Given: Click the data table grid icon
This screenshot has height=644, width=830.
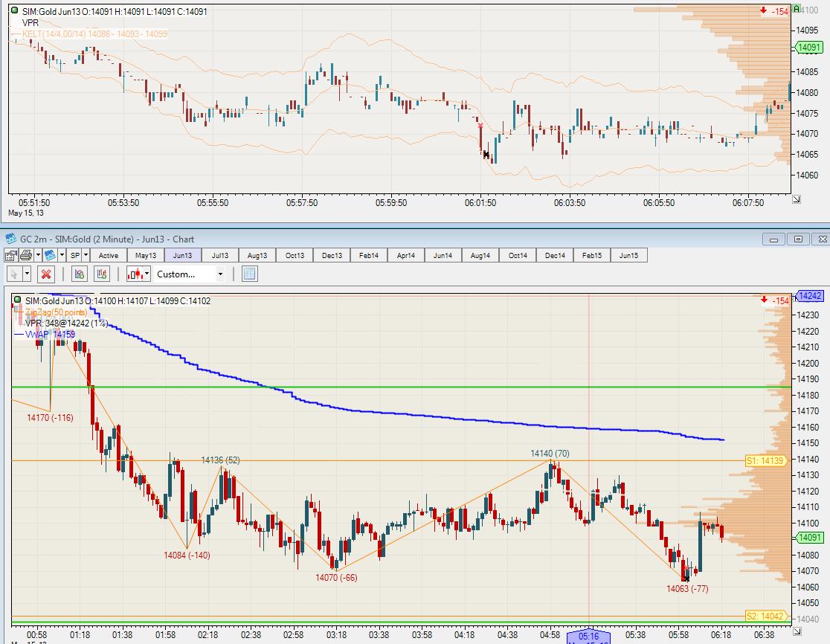Looking at the screenshot, I should click(x=250, y=274).
